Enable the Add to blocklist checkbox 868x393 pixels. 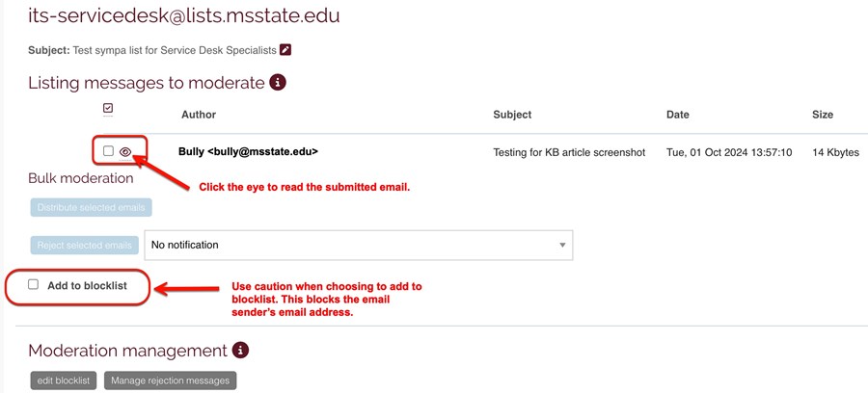pyautogui.click(x=34, y=285)
